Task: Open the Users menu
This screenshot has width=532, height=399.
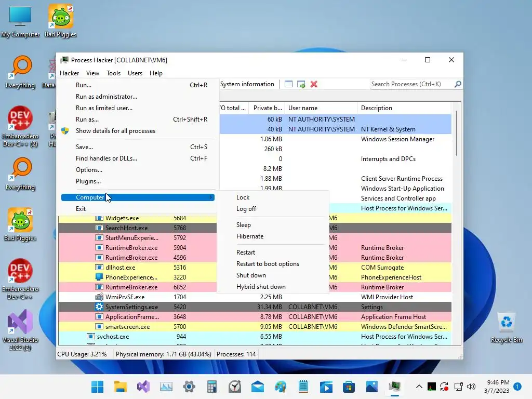Action: point(135,73)
